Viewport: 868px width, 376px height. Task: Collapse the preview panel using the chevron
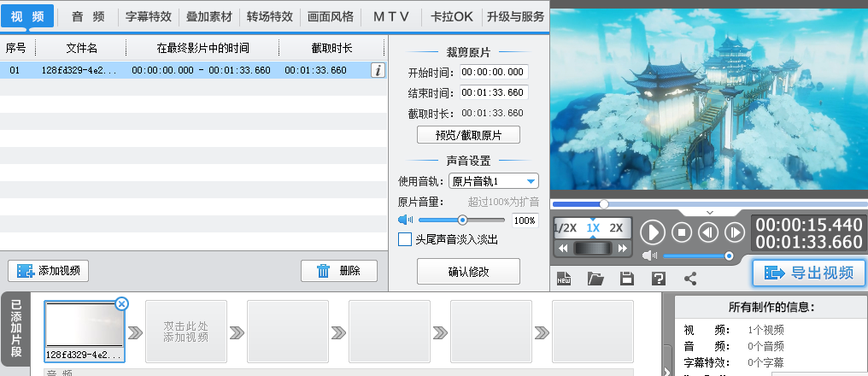click(709, 212)
